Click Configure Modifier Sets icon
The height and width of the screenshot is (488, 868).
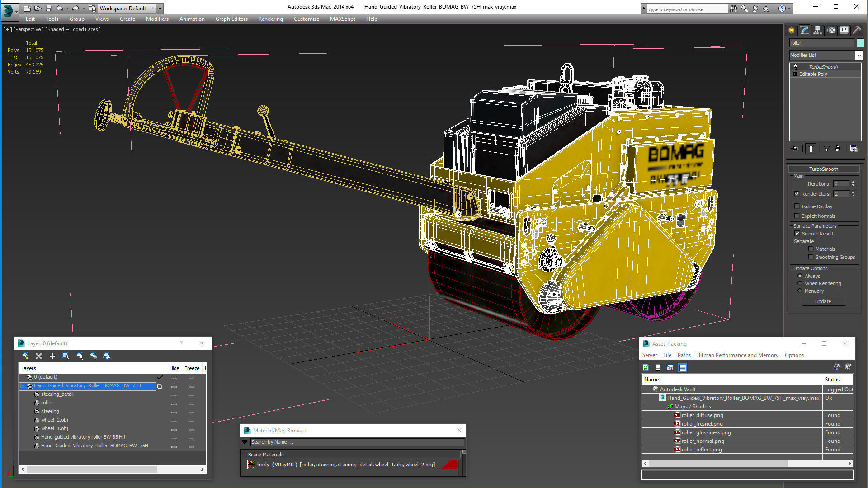854,149
